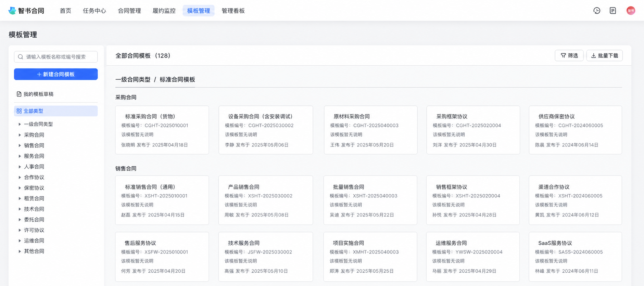644x286 pixels.
Task: Expand the 服务合同 tree node
Action: click(20, 156)
